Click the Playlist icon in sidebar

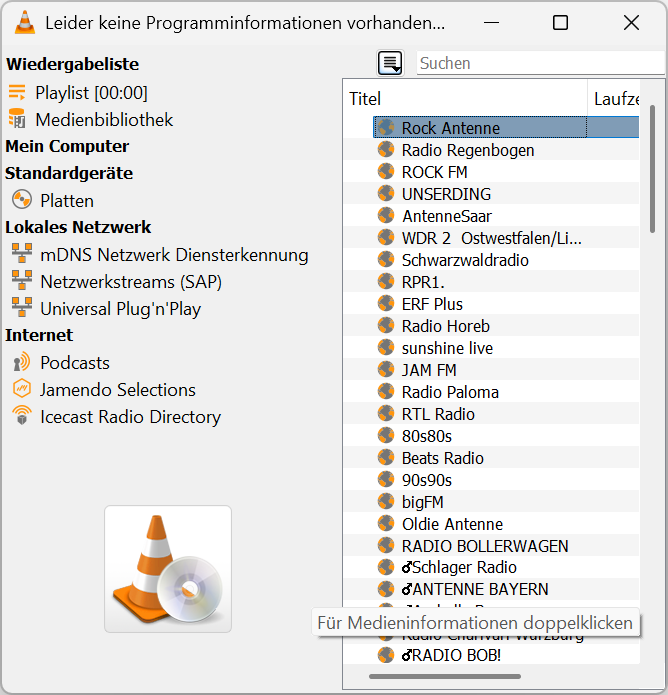pos(17,92)
